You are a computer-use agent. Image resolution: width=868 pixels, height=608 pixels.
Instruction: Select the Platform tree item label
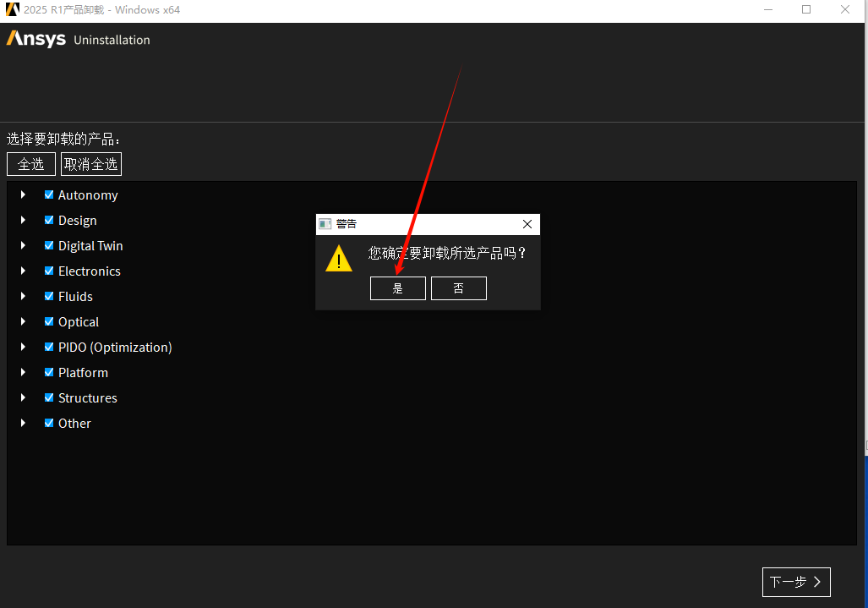(x=83, y=373)
